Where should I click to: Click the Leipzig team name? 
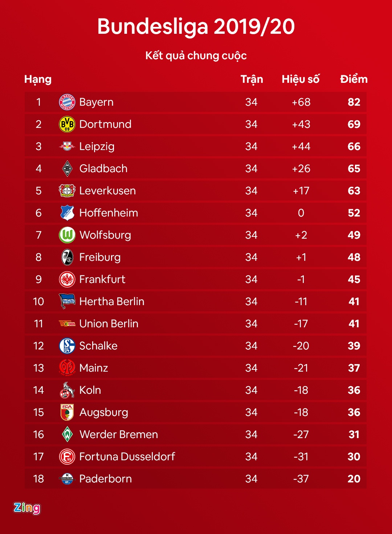(x=97, y=146)
